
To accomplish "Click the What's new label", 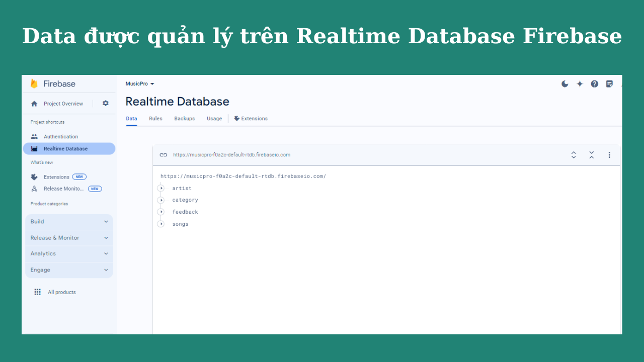I will tap(42, 162).
